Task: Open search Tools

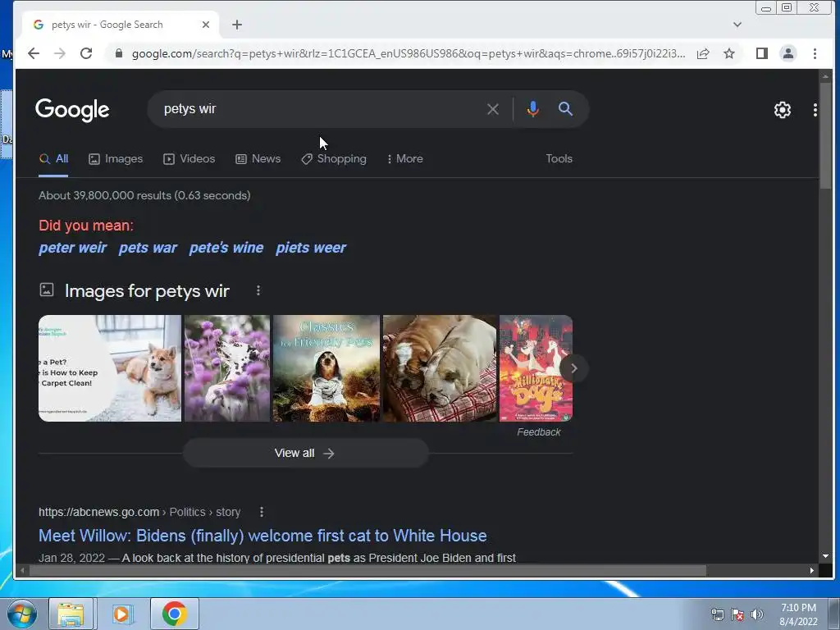Action: (559, 159)
